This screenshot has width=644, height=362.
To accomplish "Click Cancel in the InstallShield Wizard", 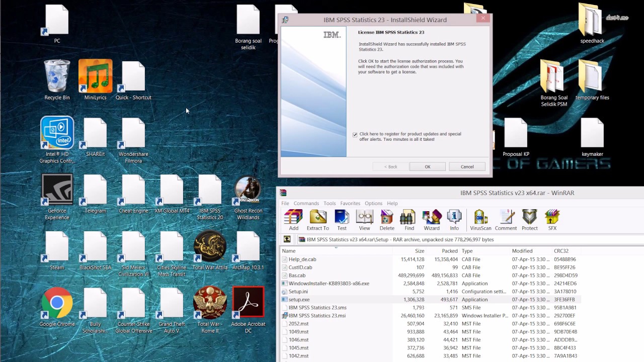I will point(467,166).
